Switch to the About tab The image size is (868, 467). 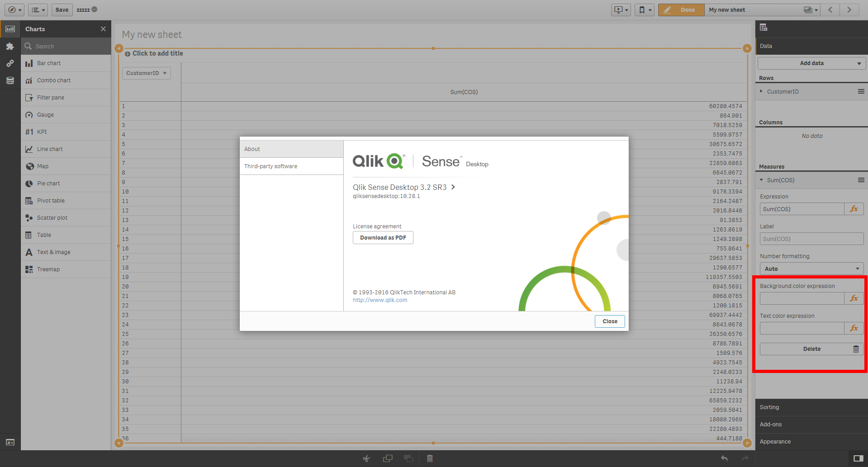click(x=291, y=149)
